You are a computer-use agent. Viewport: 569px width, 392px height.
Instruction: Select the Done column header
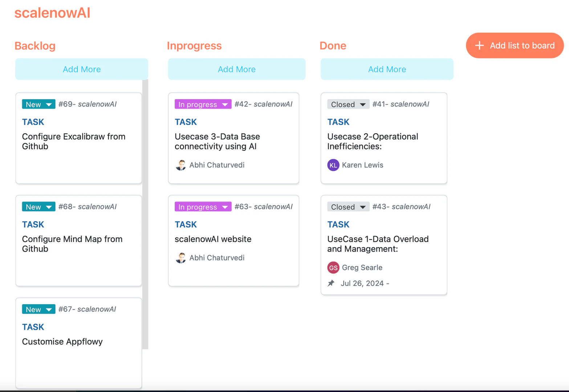point(333,46)
